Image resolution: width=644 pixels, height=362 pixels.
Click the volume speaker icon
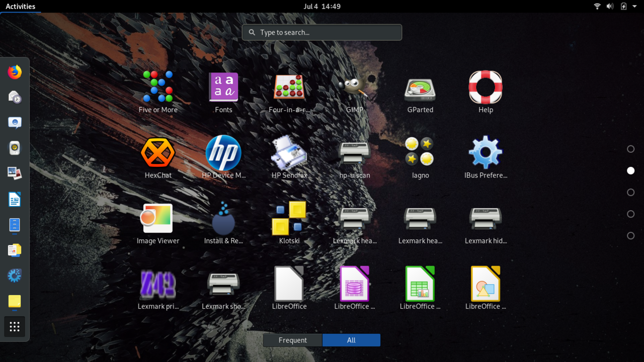click(610, 7)
